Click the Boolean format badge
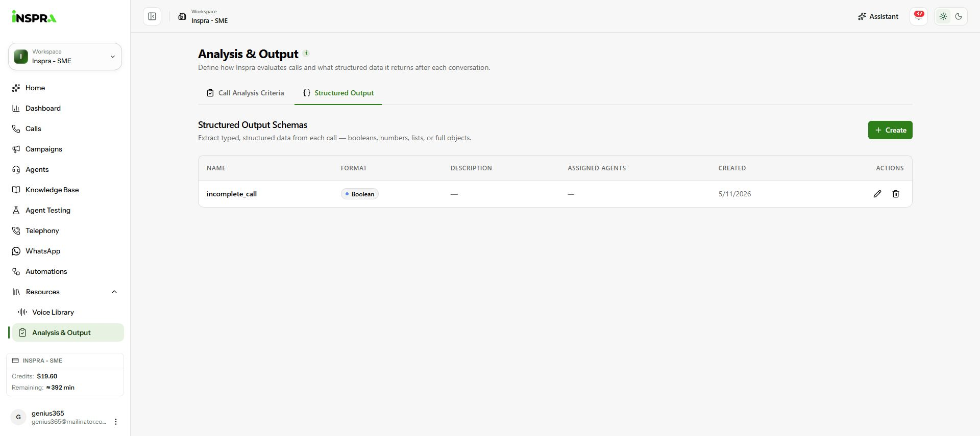Viewport: 980px width, 436px height. pos(360,194)
